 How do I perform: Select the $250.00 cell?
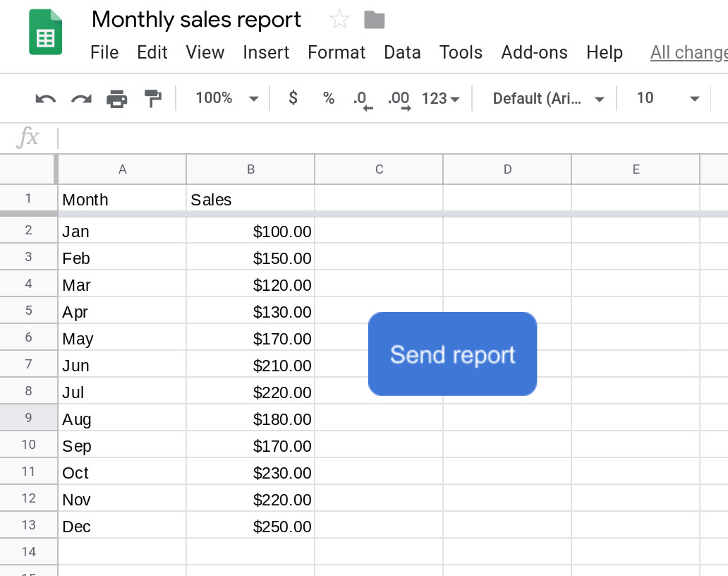pos(250,525)
